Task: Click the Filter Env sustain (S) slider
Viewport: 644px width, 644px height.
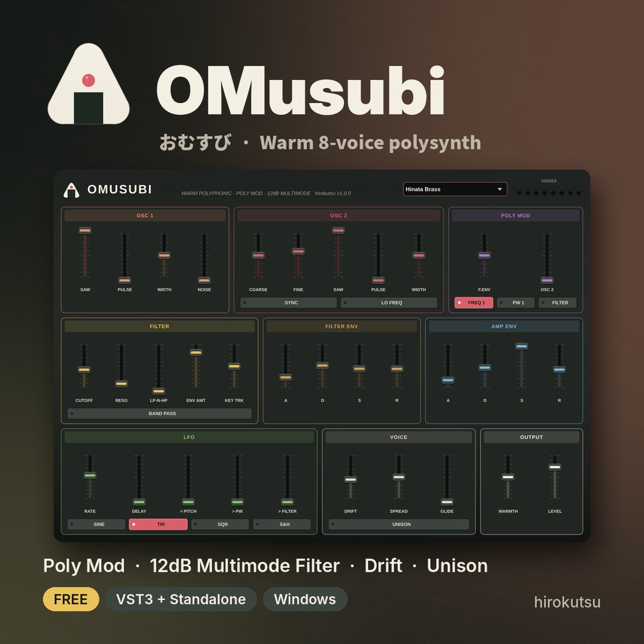Action: (359, 369)
